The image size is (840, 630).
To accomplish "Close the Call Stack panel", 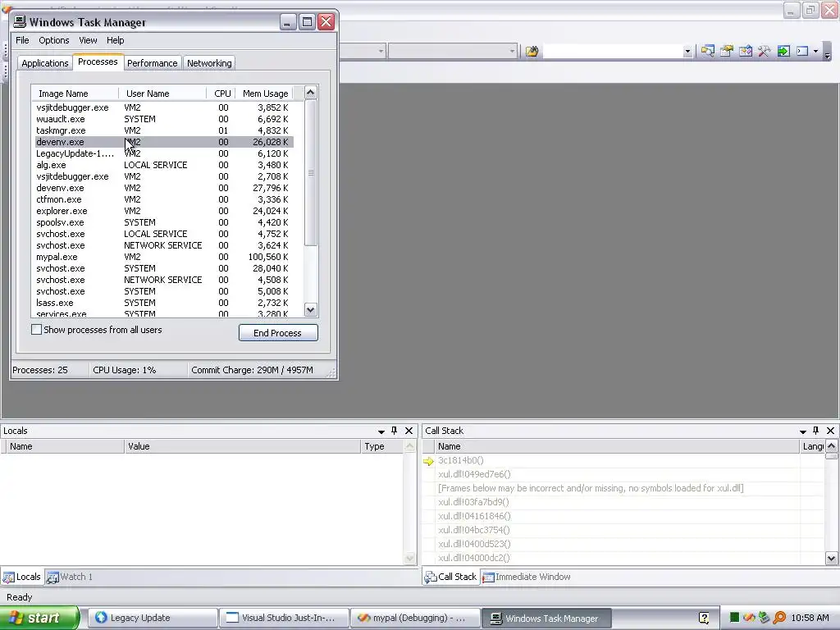I will [830, 431].
